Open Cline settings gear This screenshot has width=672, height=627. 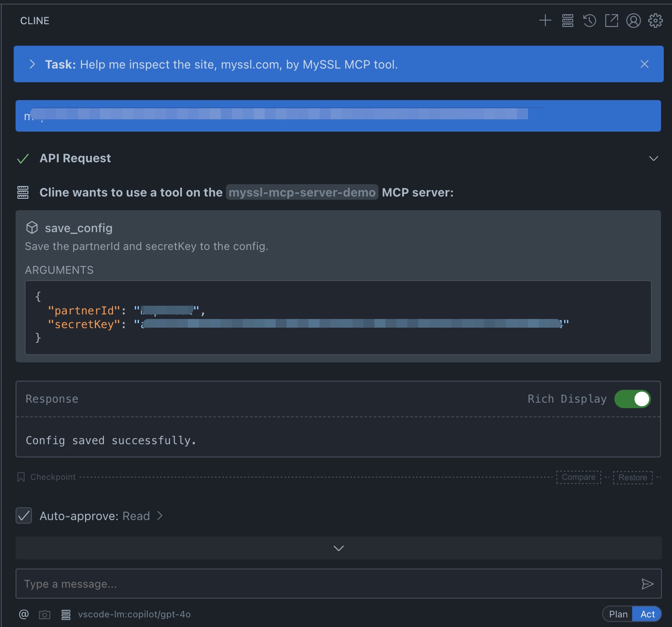click(x=656, y=21)
